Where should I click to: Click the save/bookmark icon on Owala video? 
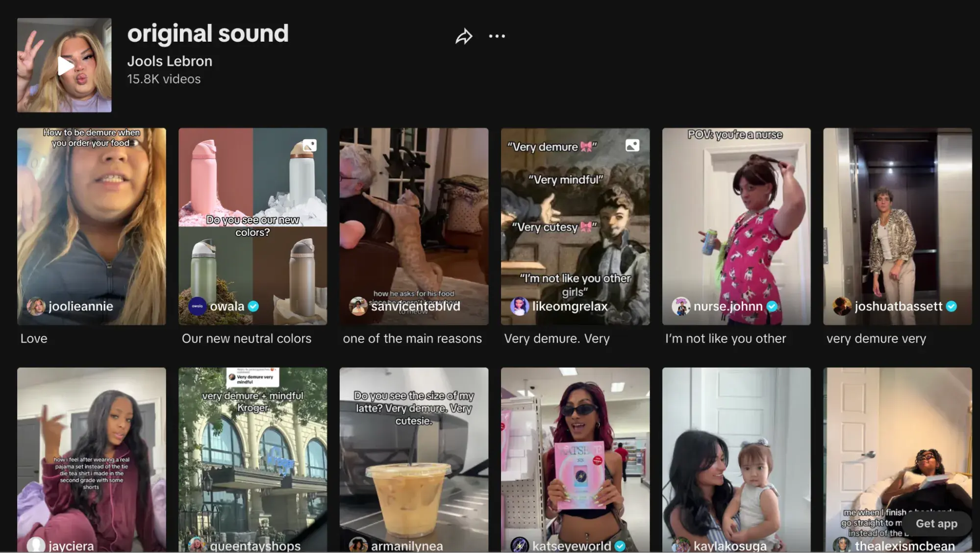(x=309, y=144)
